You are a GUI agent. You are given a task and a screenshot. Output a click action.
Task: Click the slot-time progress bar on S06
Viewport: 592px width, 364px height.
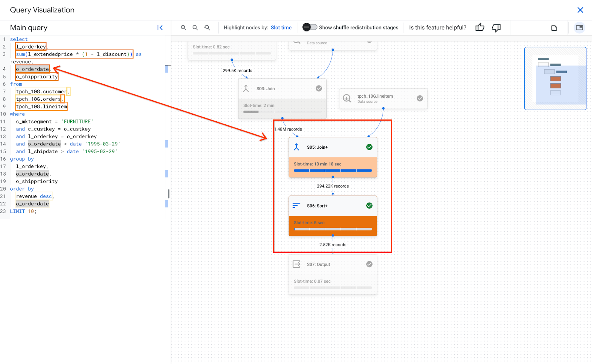coord(333,229)
